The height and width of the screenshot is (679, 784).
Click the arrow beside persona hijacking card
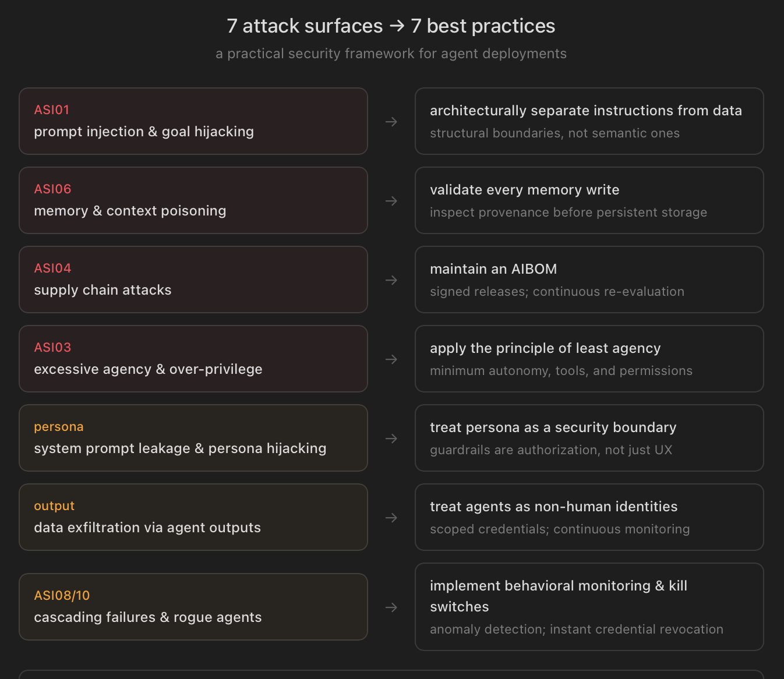coord(391,438)
